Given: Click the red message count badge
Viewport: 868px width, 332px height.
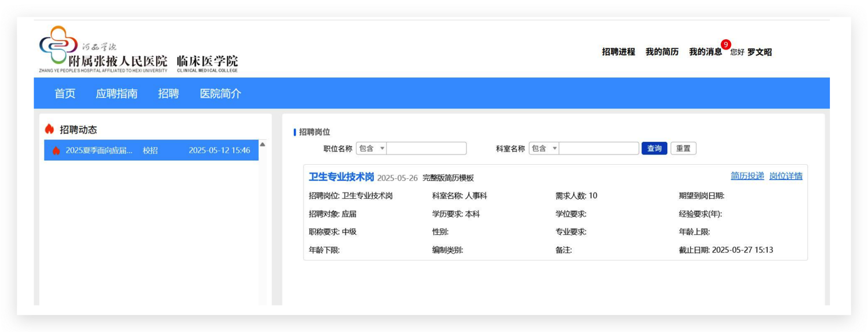Looking at the screenshot, I should (726, 45).
